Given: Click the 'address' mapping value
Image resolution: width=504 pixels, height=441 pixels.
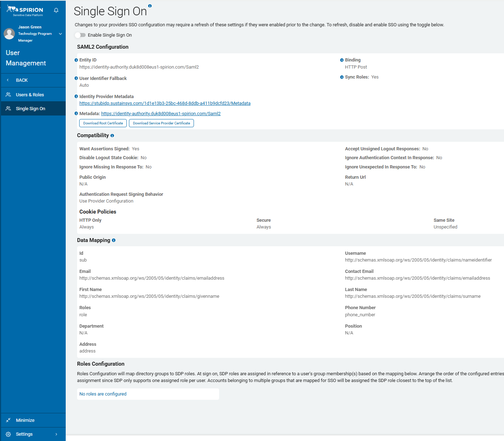Looking at the screenshot, I should (87, 351).
